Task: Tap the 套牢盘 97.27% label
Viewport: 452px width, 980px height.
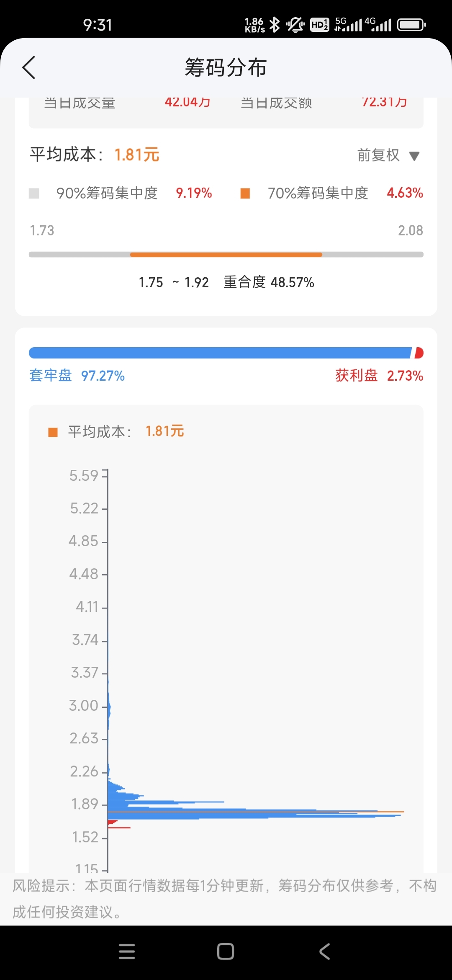Action: click(77, 376)
